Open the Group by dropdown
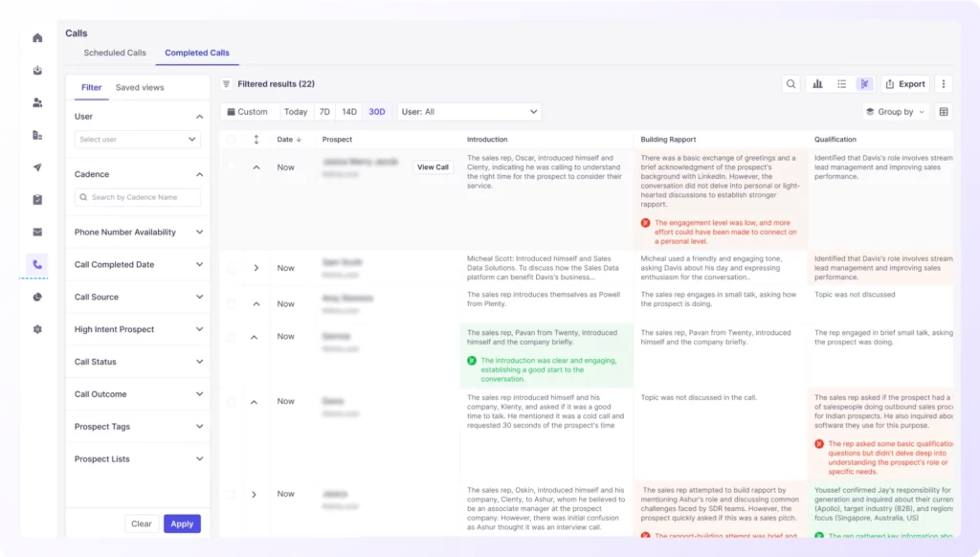Screen dimensions: 980x557 tap(895, 112)
